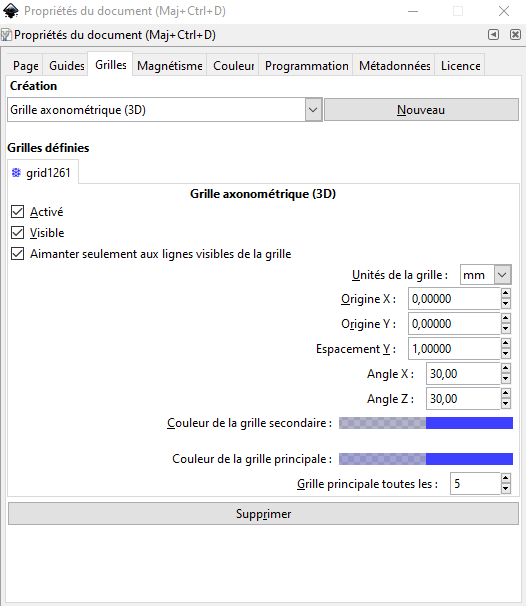Expand the Unités de la grille dropdown
Viewport: 526px width, 606px height.
click(502, 275)
